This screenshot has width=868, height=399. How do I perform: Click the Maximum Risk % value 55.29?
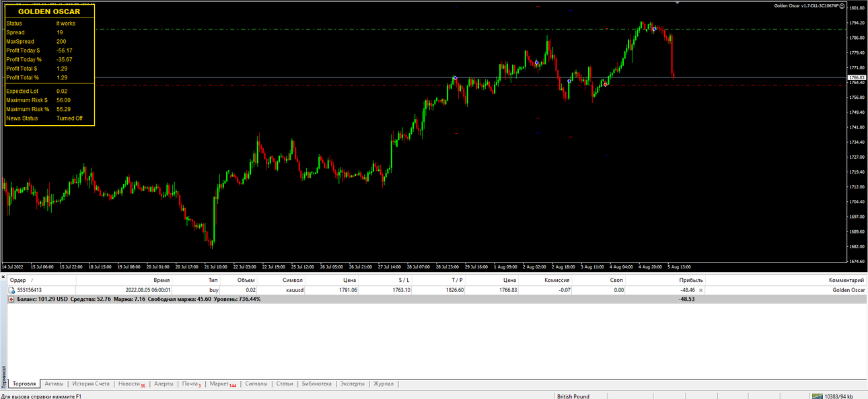[x=64, y=109]
